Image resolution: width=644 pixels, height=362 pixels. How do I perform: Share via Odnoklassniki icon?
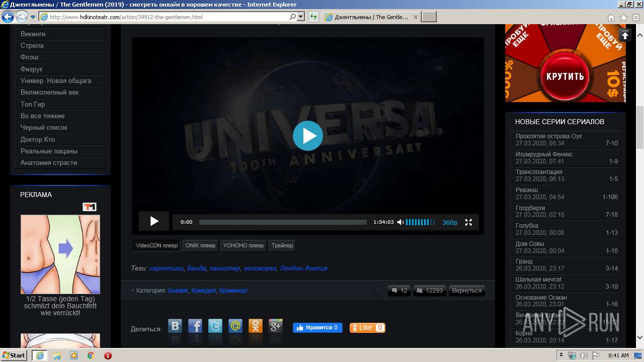click(x=256, y=326)
